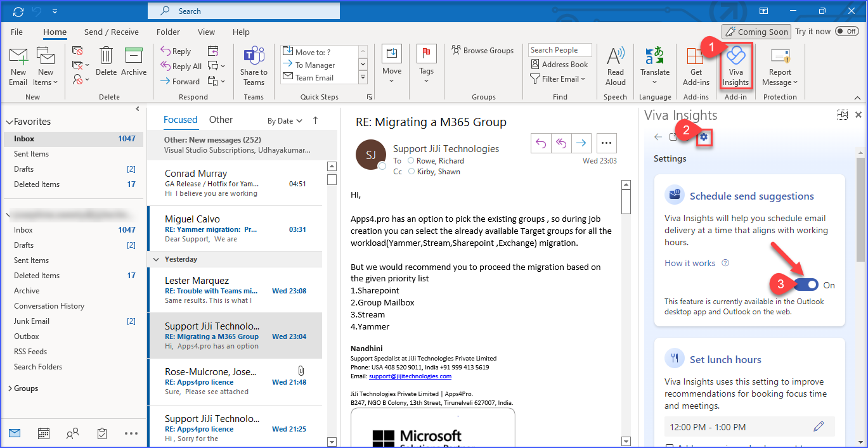
Task: Open the By Date sort dropdown
Action: click(285, 120)
